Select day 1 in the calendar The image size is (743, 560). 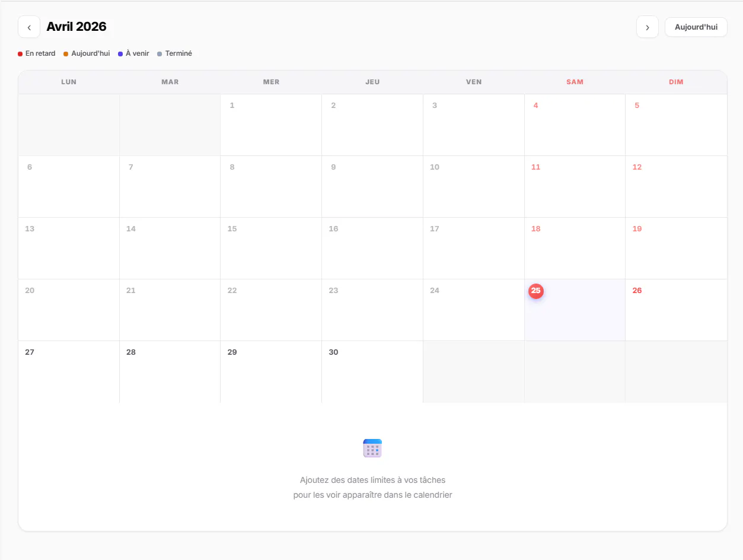tap(271, 125)
